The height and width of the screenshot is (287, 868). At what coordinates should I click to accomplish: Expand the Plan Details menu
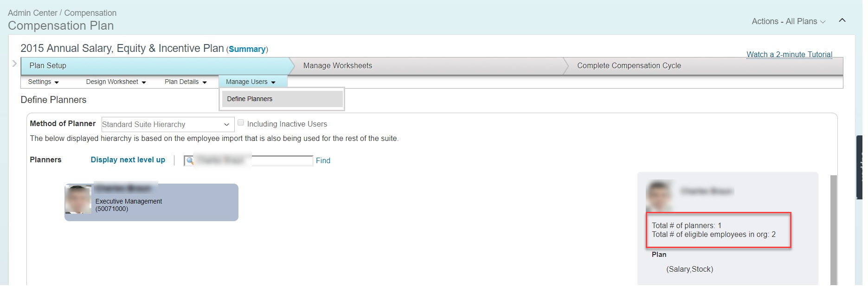[186, 82]
